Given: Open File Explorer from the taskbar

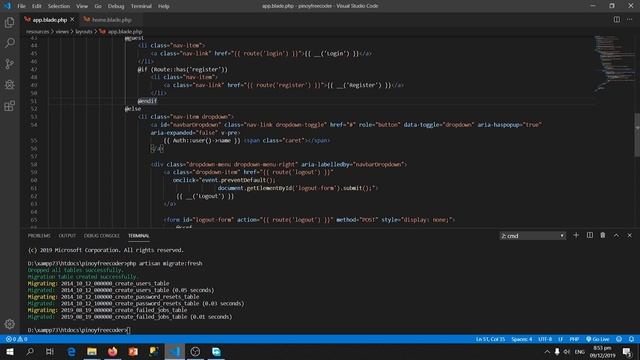Looking at the screenshot, I should (x=92, y=351).
